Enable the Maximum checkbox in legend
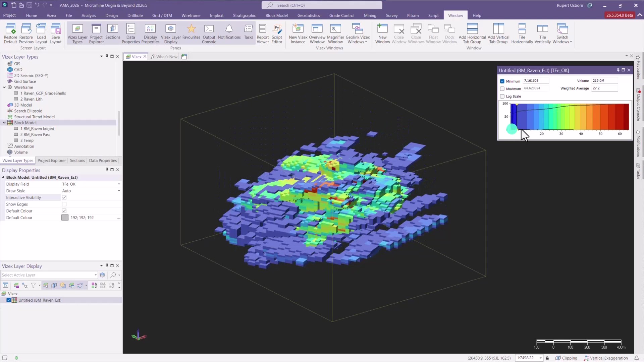This screenshot has height=362, width=644. tap(502, 89)
